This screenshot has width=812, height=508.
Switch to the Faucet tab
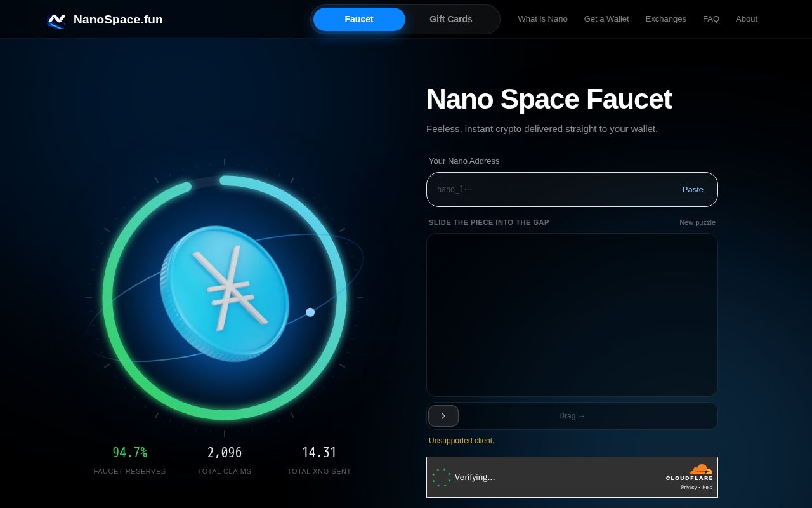pos(359,19)
